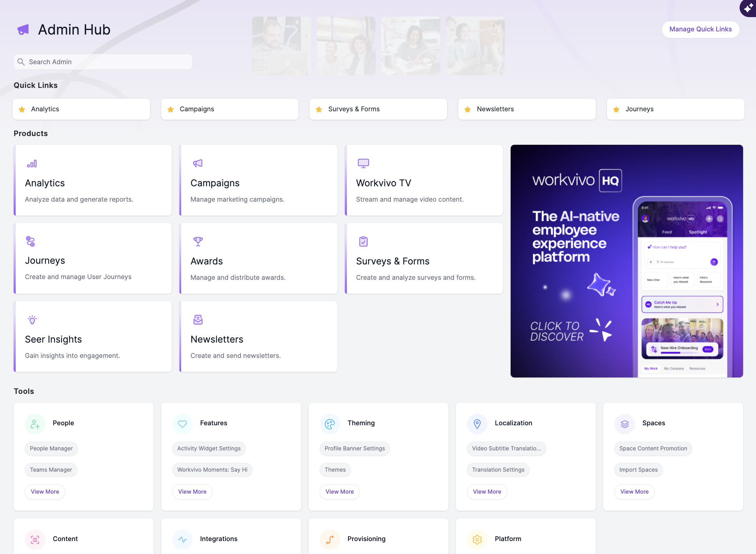The image size is (756, 554).
Task: Click the Campaigns megaphone product icon
Action: point(198,163)
